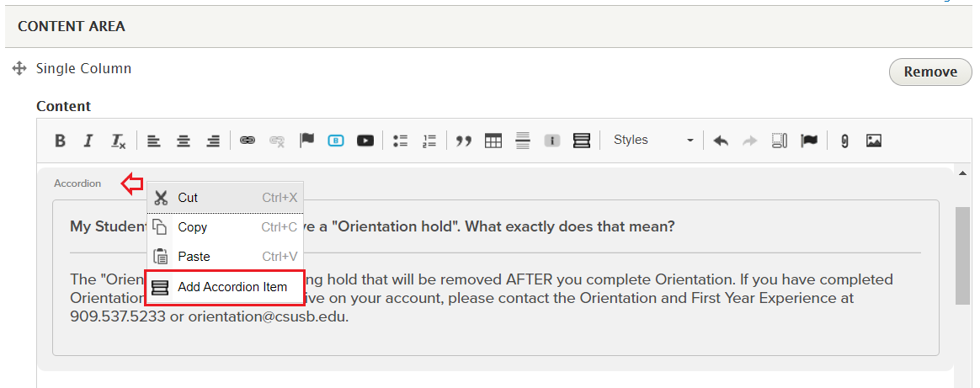This screenshot has height=388, width=980.
Task: Insert a table from toolbar
Action: (493, 141)
